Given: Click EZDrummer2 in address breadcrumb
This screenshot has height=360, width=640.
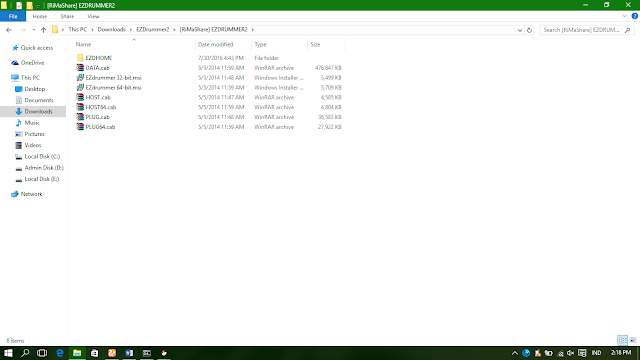Looking at the screenshot, I should [153, 29].
